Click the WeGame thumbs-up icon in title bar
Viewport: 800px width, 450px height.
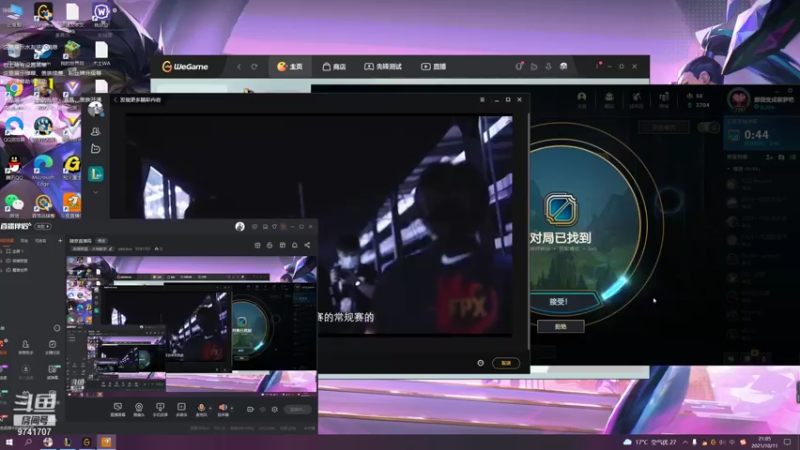[534, 66]
